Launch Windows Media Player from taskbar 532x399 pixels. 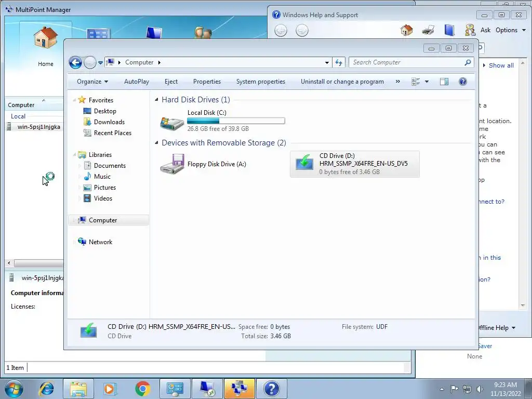(110, 389)
